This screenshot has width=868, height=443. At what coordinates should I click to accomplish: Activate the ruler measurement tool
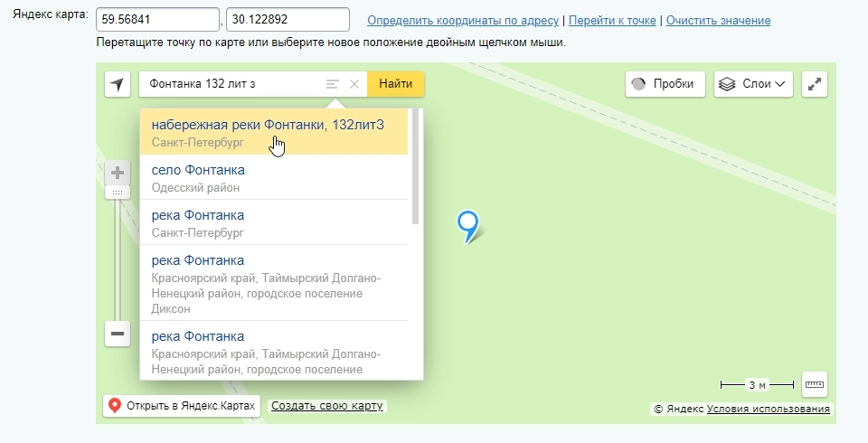tap(815, 384)
